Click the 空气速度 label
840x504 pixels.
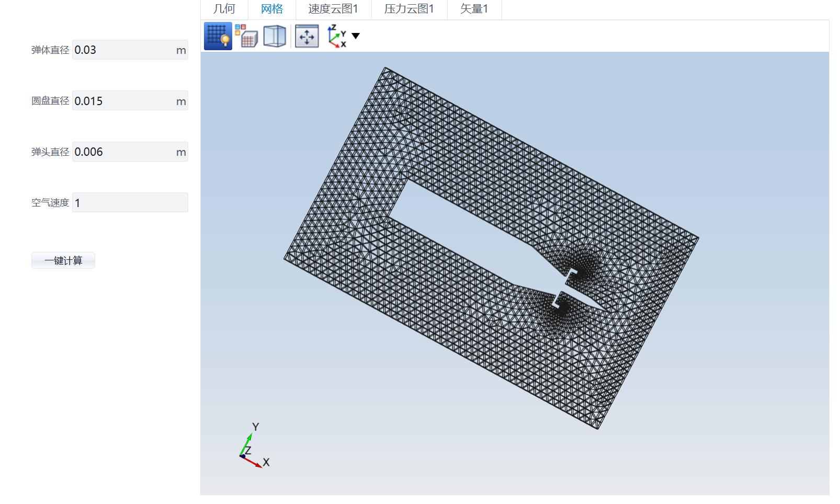click(50, 203)
